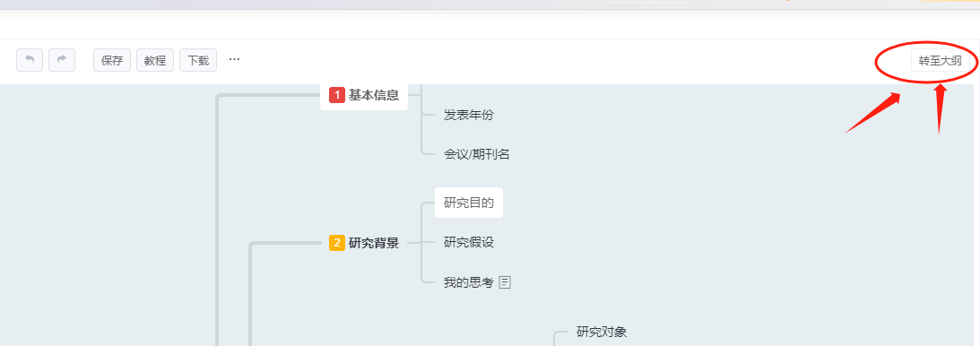980x346 pixels.
Task: Click the undo arrow icon
Action: tap(30, 60)
